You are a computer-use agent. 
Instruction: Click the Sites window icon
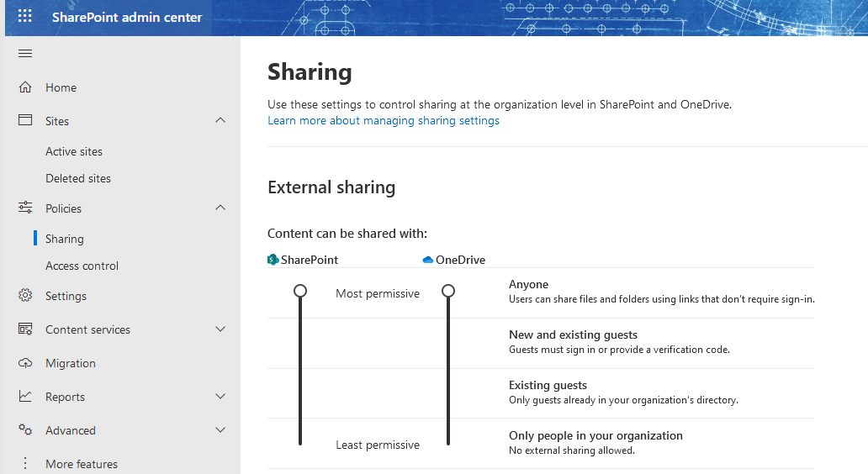click(x=25, y=120)
